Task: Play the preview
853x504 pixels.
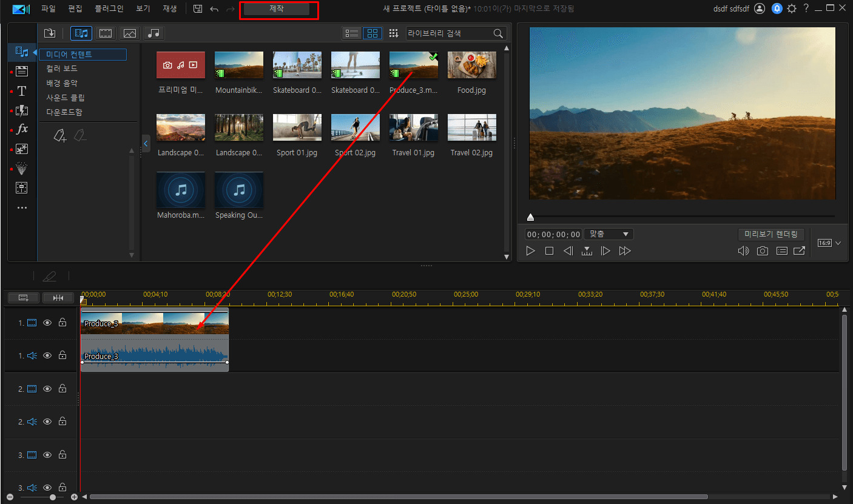Action: coord(531,251)
